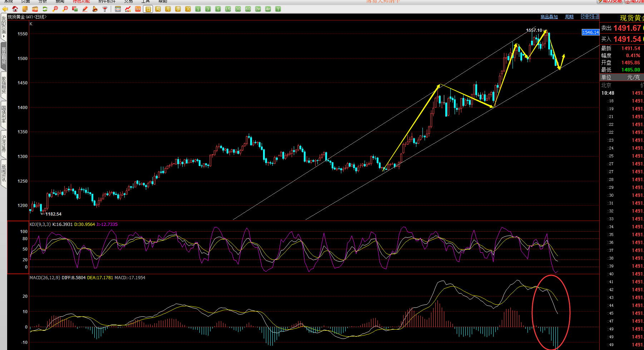Image resolution: width=644 pixels, height=350 pixels.
Task: Click the 最低 value 1485.00
Action: (x=631, y=70)
